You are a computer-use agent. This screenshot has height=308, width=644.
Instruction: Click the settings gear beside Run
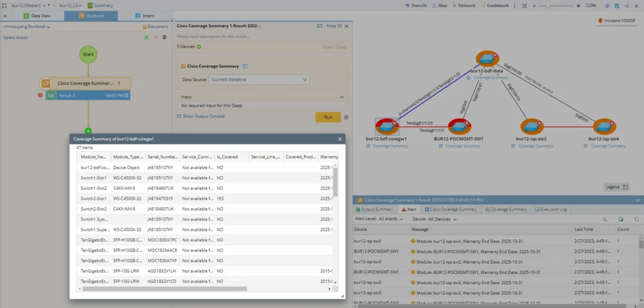click(x=347, y=117)
